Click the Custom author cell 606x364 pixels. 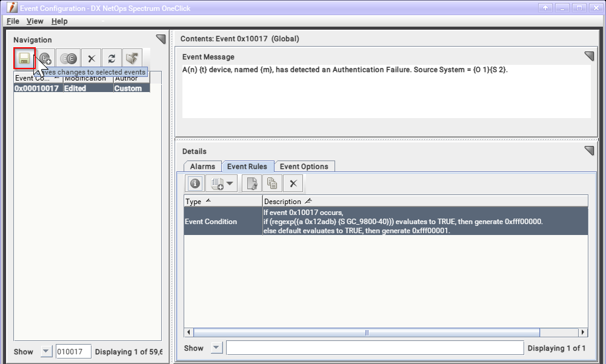132,88
